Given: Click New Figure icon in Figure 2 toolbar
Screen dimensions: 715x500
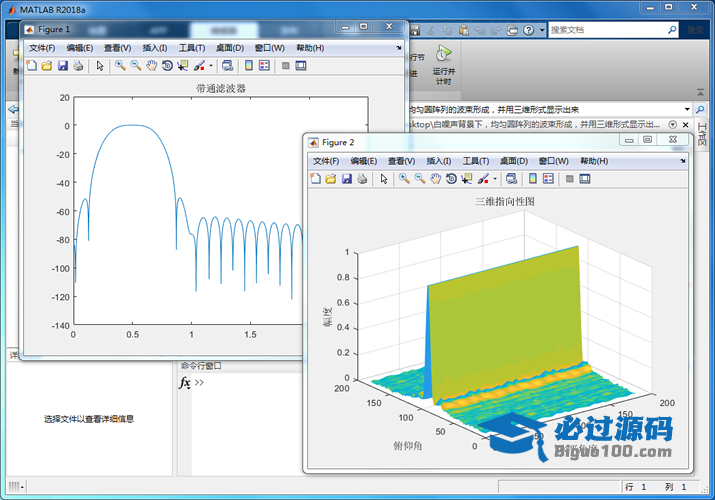Looking at the screenshot, I should pyautogui.click(x=316, y=179).
